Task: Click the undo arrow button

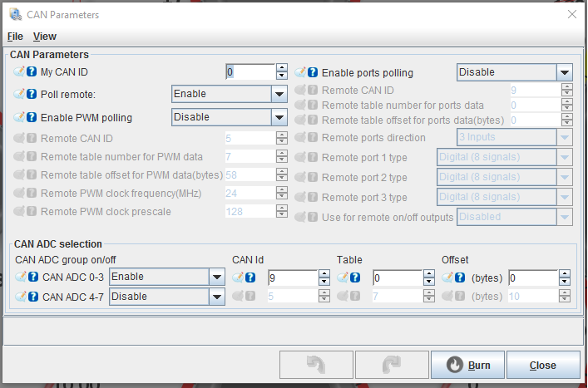Action: 315,365
